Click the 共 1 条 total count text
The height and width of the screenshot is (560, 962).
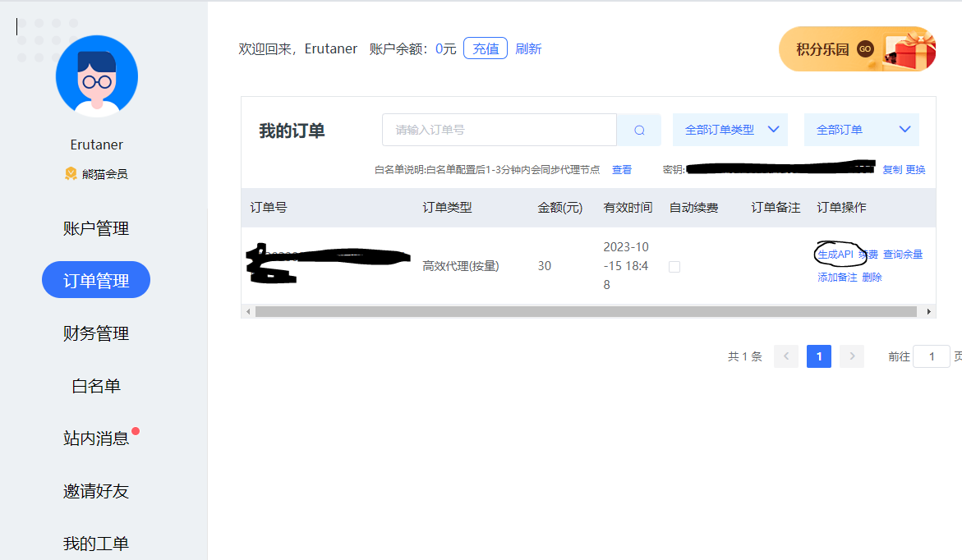tap(745, 356)
